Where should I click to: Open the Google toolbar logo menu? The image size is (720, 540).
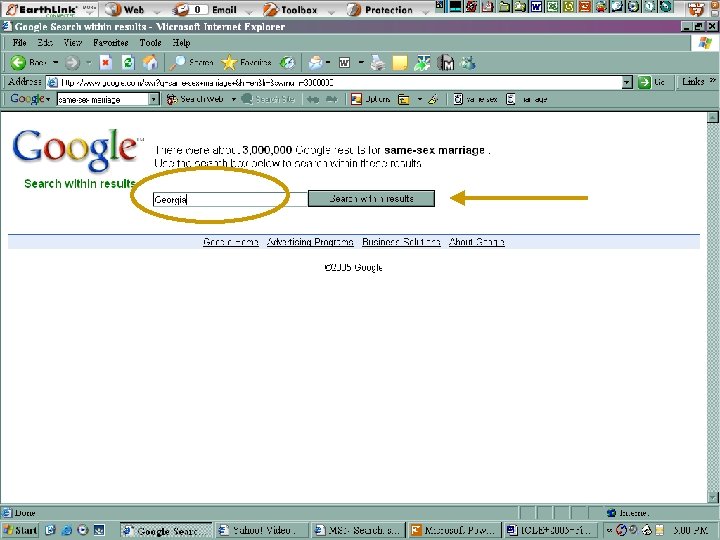(x=30, y=99)
